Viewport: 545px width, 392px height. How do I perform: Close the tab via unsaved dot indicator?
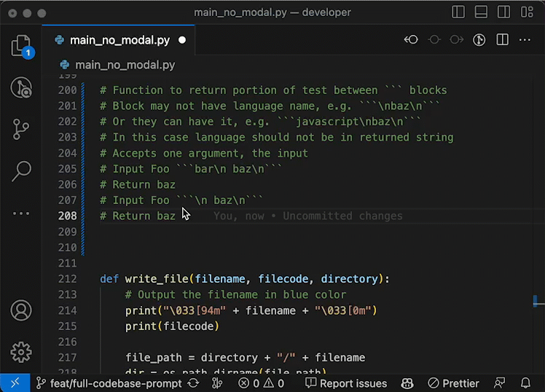click(x=182, y=40)
